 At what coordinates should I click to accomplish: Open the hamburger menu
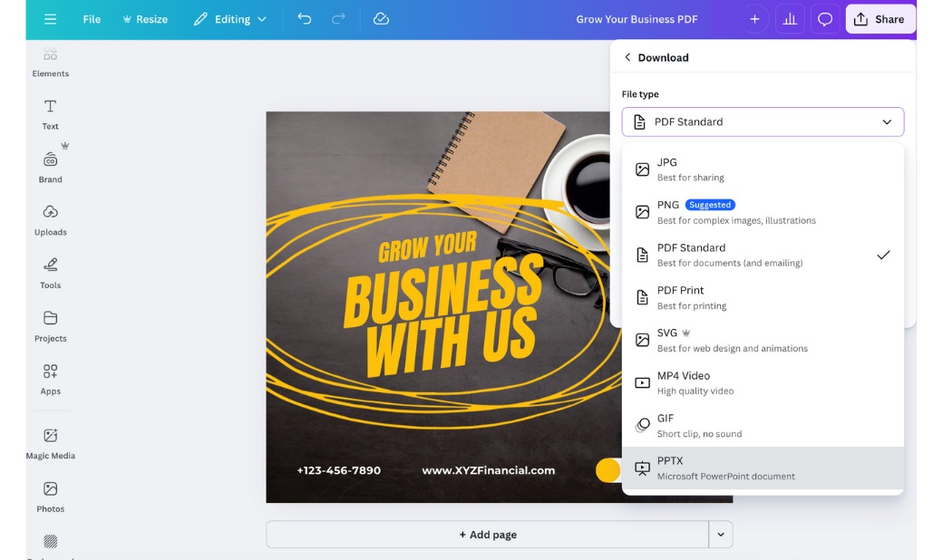click(x=49, y=18)
